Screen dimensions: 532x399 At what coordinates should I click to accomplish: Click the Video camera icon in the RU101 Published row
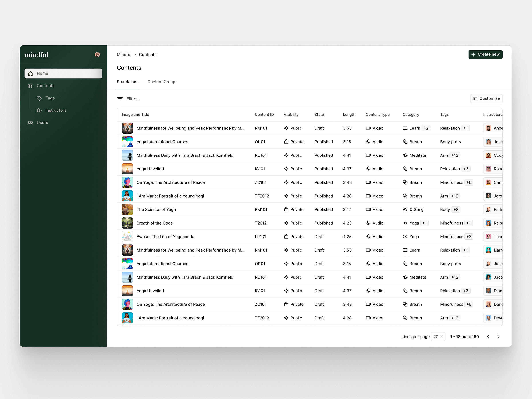coord(368,155)
